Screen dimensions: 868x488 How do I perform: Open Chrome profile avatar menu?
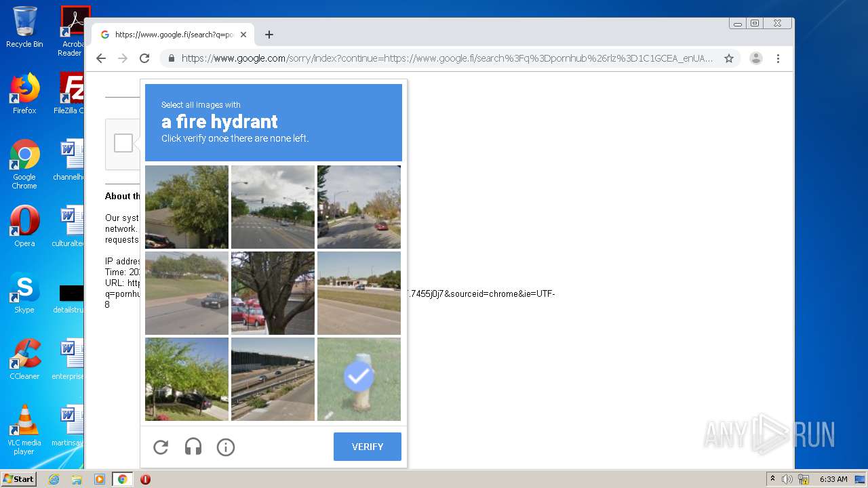[x=756, y=58]
